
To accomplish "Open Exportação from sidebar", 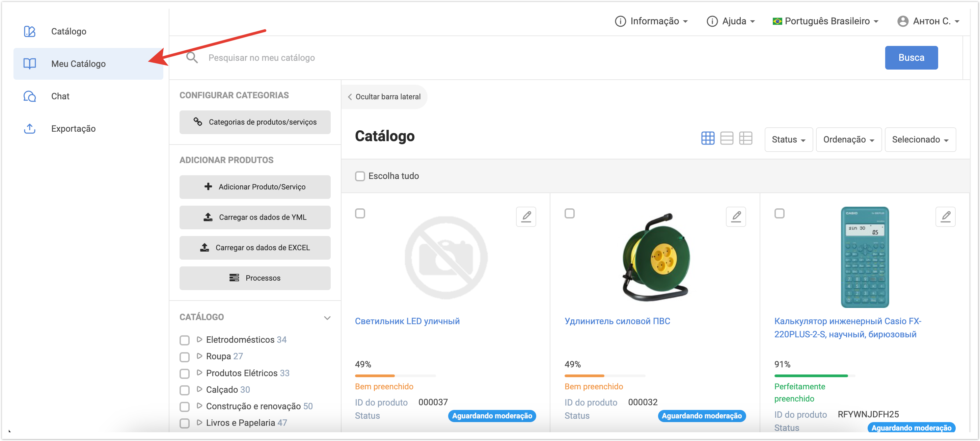I will pos(74,129).
